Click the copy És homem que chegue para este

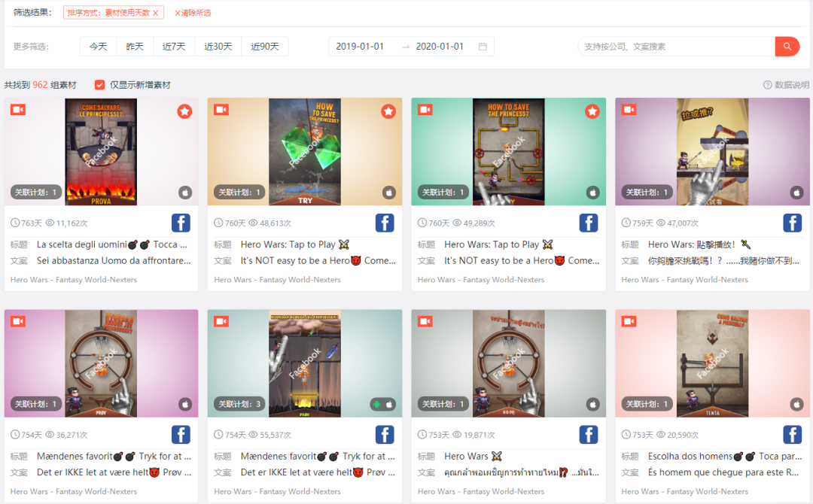click(x=723, y=472)
